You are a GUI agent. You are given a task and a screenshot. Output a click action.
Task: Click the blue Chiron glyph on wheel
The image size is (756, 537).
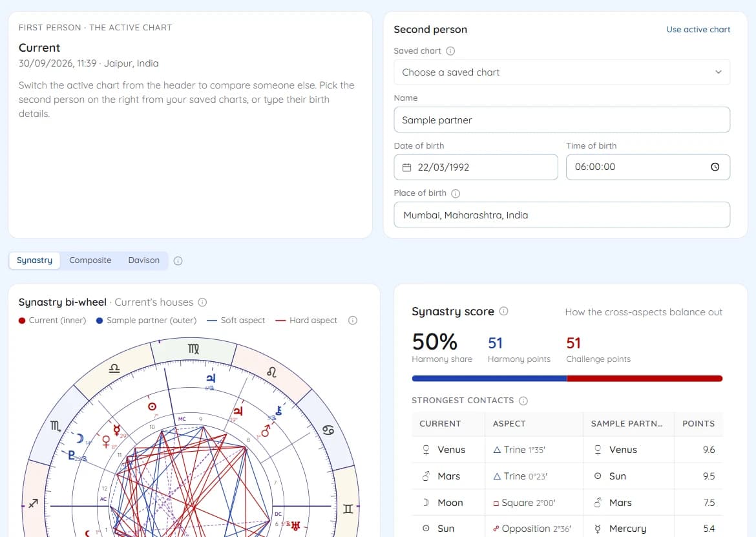click(278, 410)
